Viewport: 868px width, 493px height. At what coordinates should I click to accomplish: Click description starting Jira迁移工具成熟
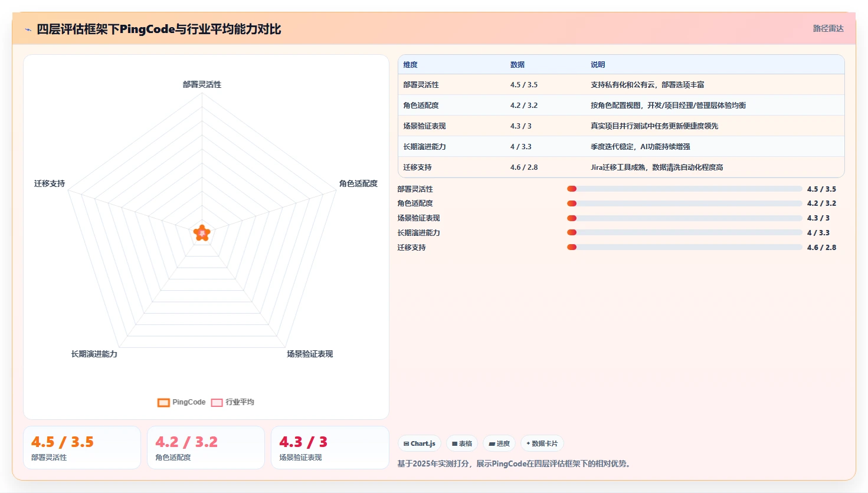pos(657,167)
